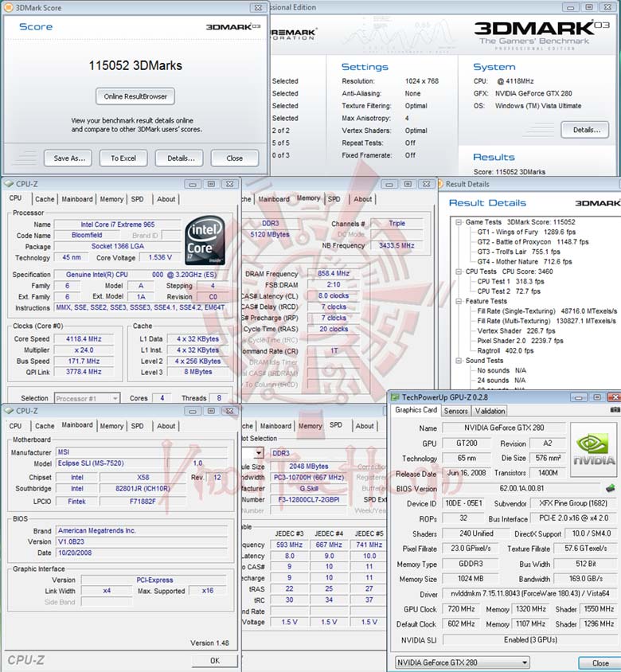The height and width of the screenshot is (672, 621).
Task: Click the Code Name value 'Bloomfield'
Action: (87, 235)
